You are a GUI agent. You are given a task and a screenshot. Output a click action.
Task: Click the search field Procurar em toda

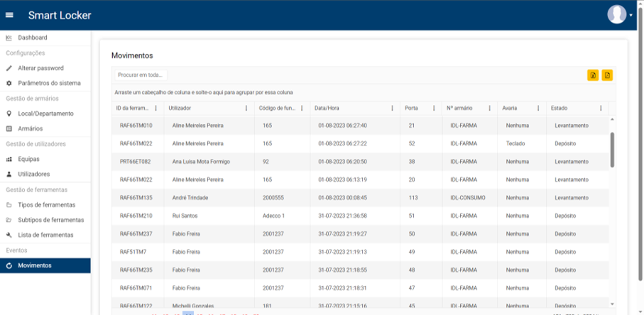pyautogui.click(x=141, y=75)
